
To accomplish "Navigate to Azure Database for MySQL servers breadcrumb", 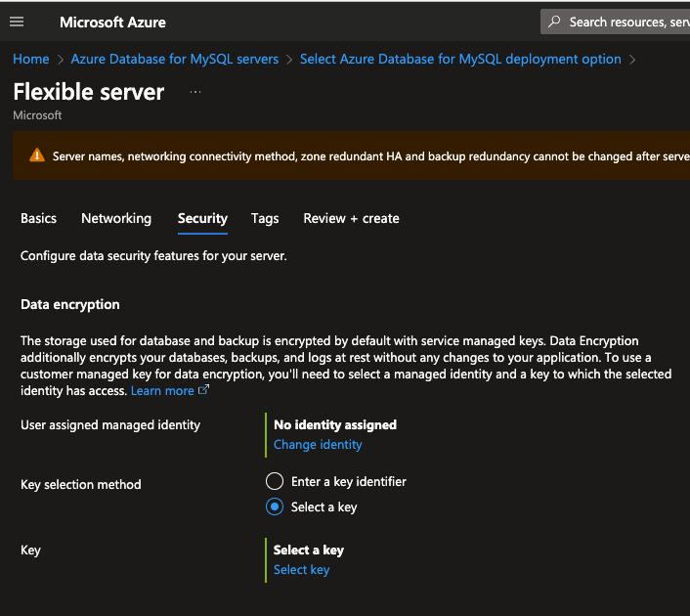I will point(175,59).
